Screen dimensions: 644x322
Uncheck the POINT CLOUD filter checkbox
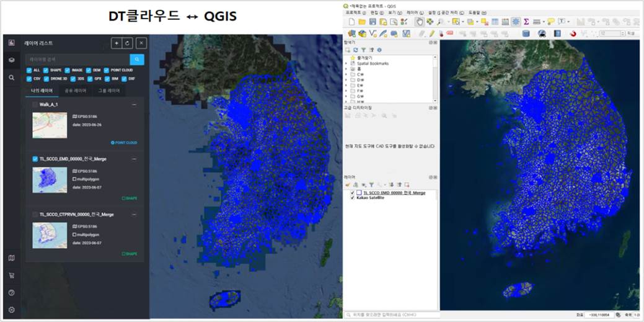pos(107,70)
